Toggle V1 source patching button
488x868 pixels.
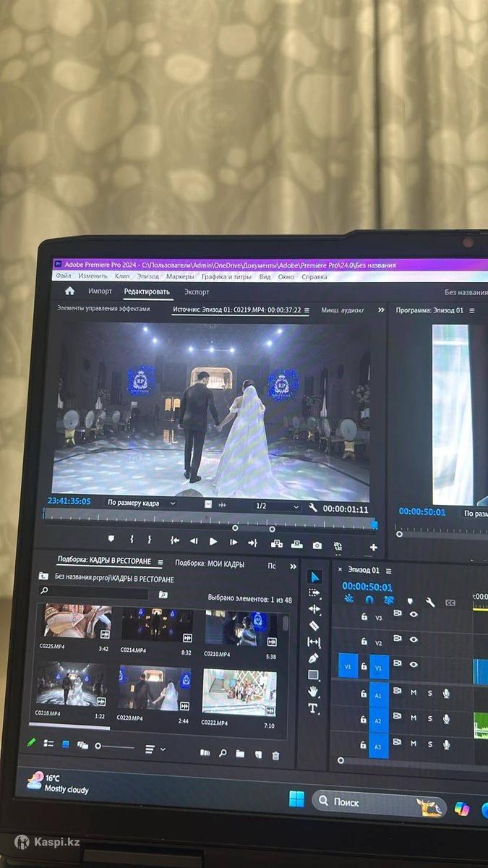(348, 666)
